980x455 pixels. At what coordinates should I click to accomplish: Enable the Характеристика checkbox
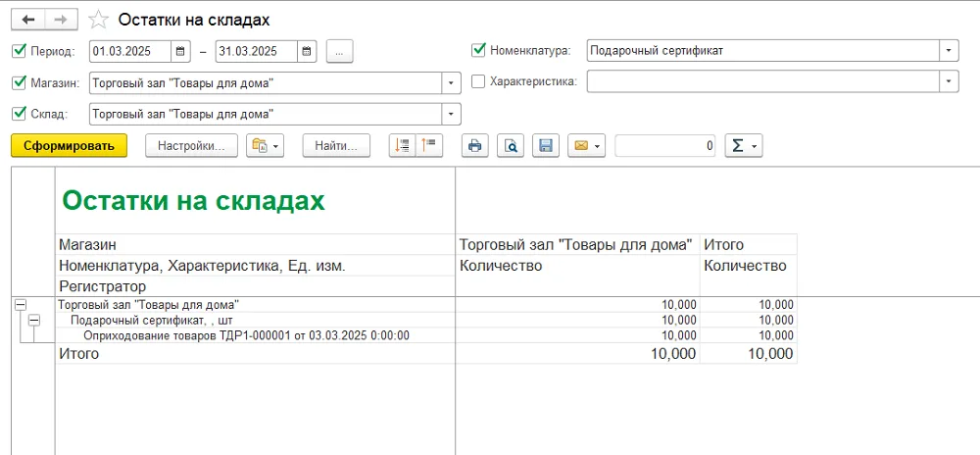[x=478, y=81]
